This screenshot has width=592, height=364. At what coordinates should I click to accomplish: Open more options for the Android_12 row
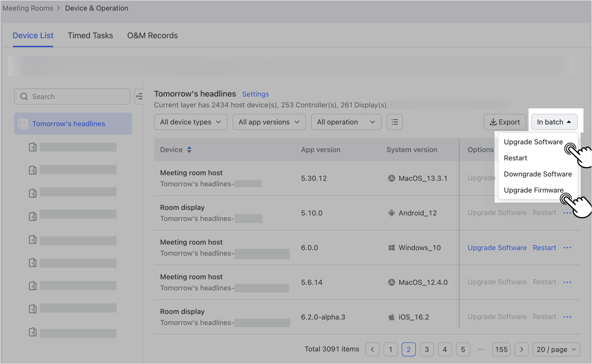(567, 213)
